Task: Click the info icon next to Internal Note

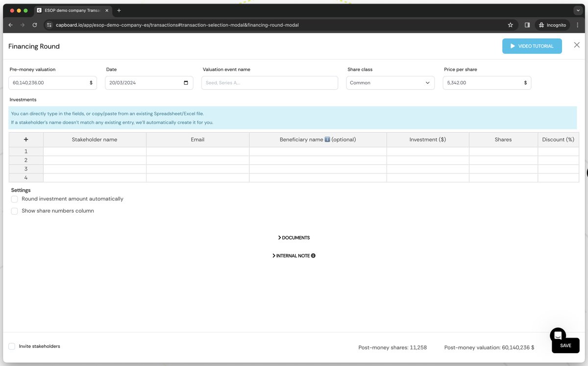Action: [x=314, y=255]
